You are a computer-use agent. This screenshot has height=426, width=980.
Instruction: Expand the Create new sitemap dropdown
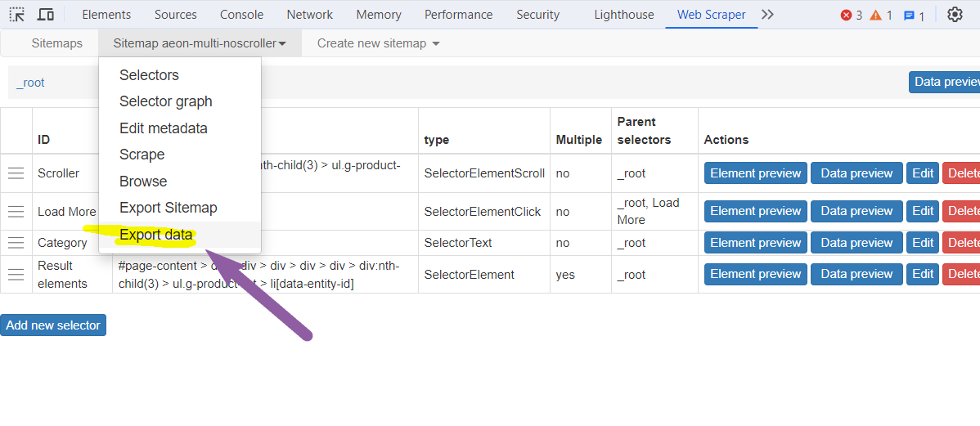pos(378,43)
